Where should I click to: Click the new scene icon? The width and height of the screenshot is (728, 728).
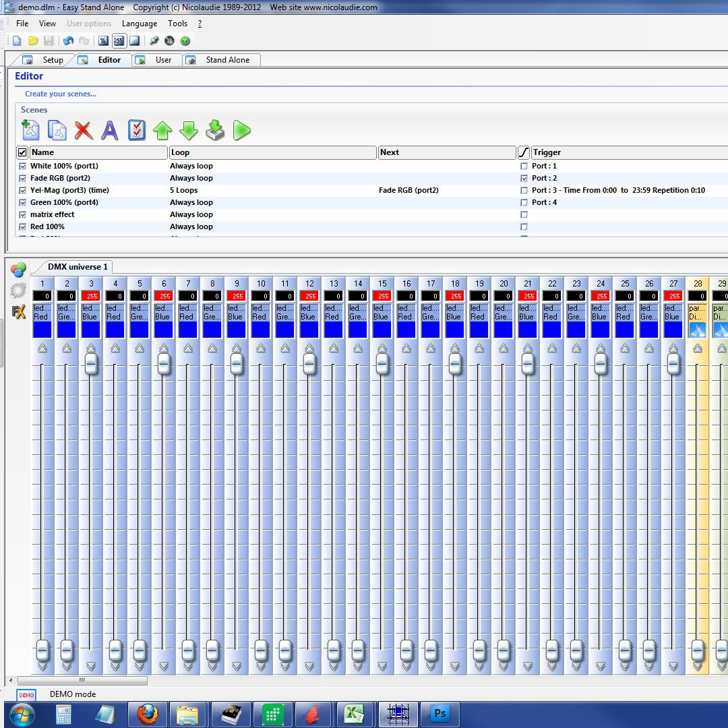pyautogui.click(x=30, y=129)
